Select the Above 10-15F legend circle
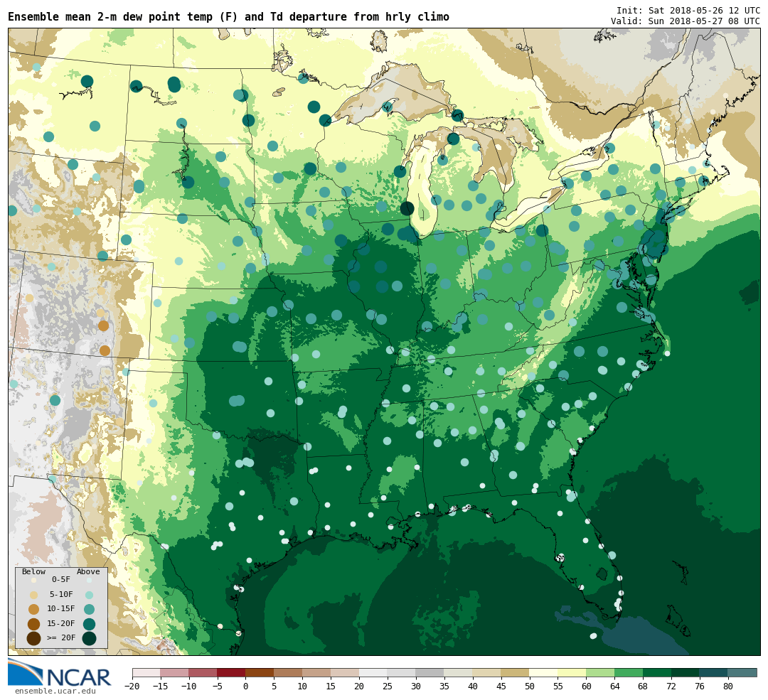Image resolution: width=768 pixels, height=700 pixels. pyautogui.click(x=89, y=610)
